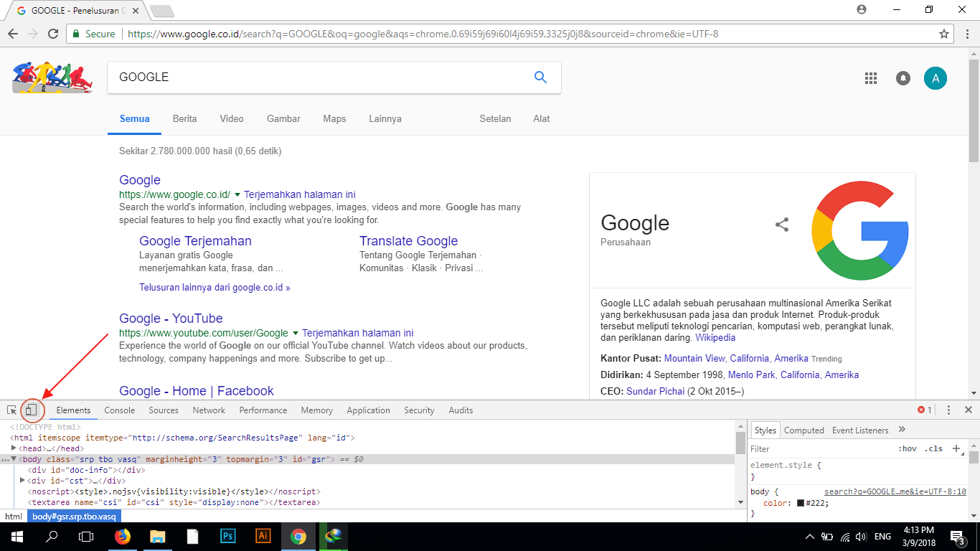
Task: Open the Application tab in DevTools
Action: coord(368,410)
